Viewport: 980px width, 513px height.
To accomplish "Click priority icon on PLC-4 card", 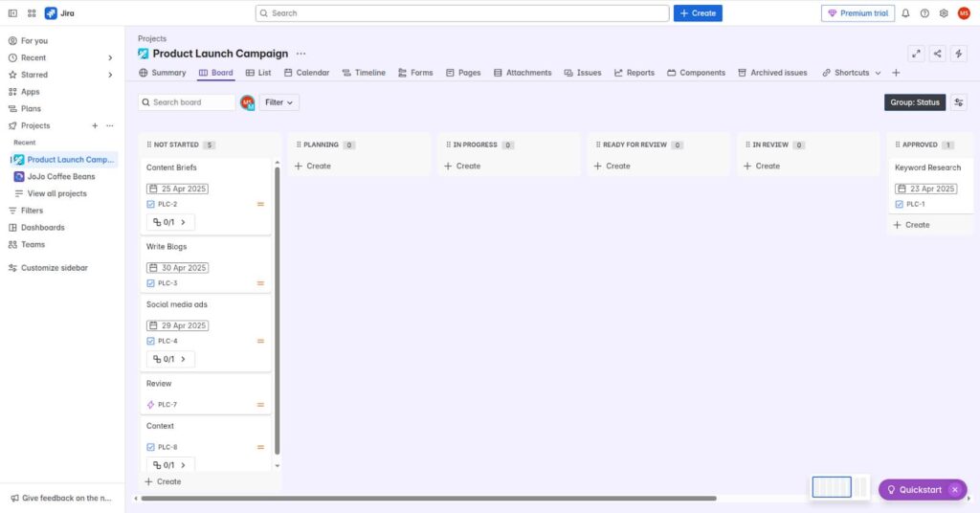I will coord(260,341).
